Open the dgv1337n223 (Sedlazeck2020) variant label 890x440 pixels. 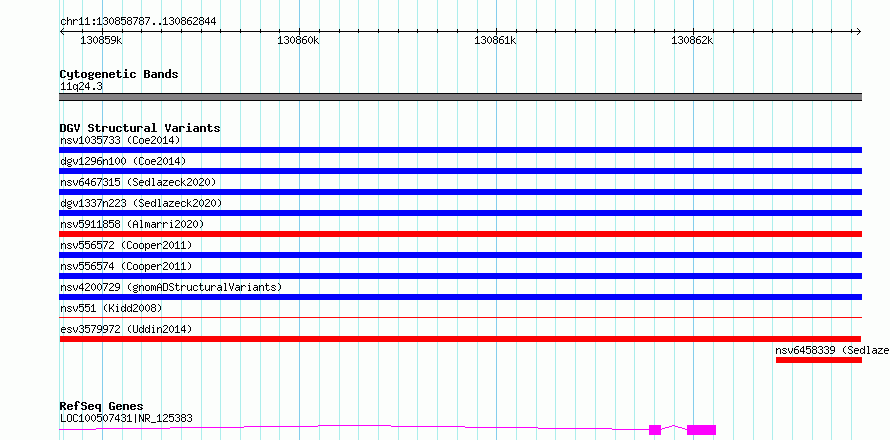[x=141, y=203]
